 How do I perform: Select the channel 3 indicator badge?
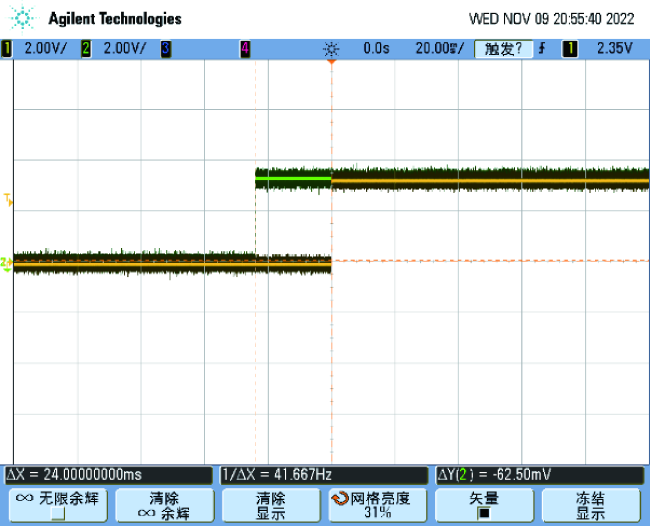pyautogui.click(x=165, y=48)
